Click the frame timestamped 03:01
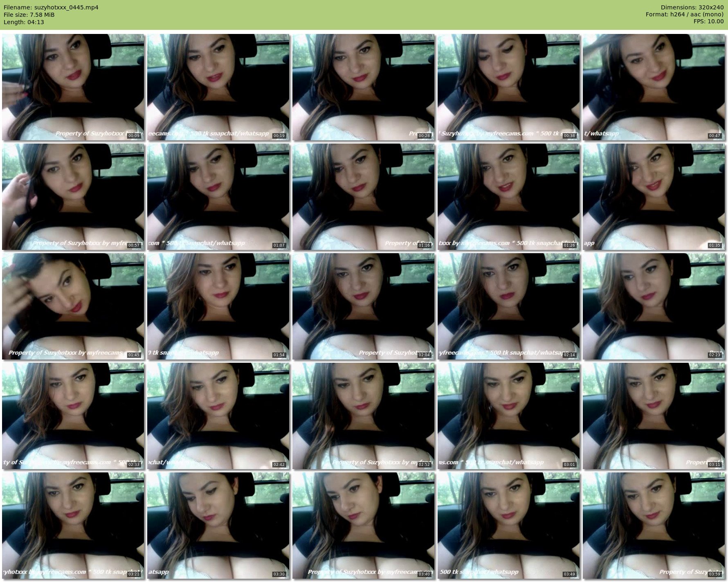This screenshot has width=728, height=582. coord(508,416)
